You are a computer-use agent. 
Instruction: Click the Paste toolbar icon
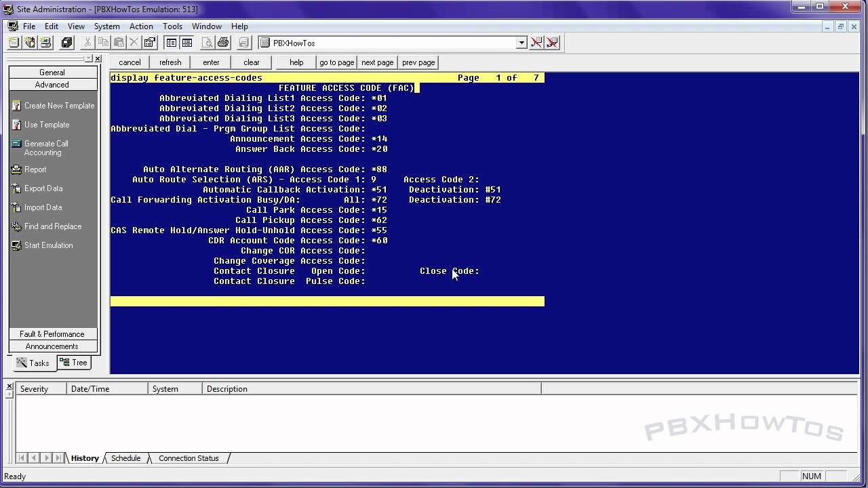(119, 43)
